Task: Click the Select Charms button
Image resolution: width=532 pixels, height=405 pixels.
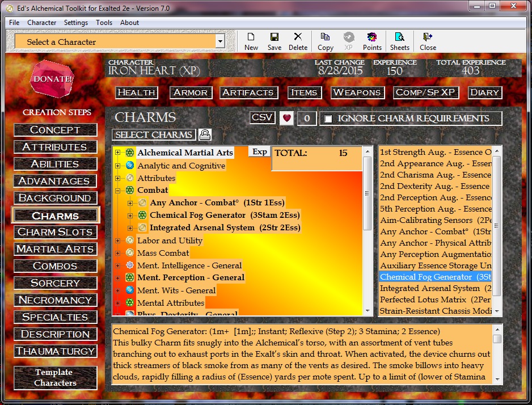Action: click(x=154, y=134)
